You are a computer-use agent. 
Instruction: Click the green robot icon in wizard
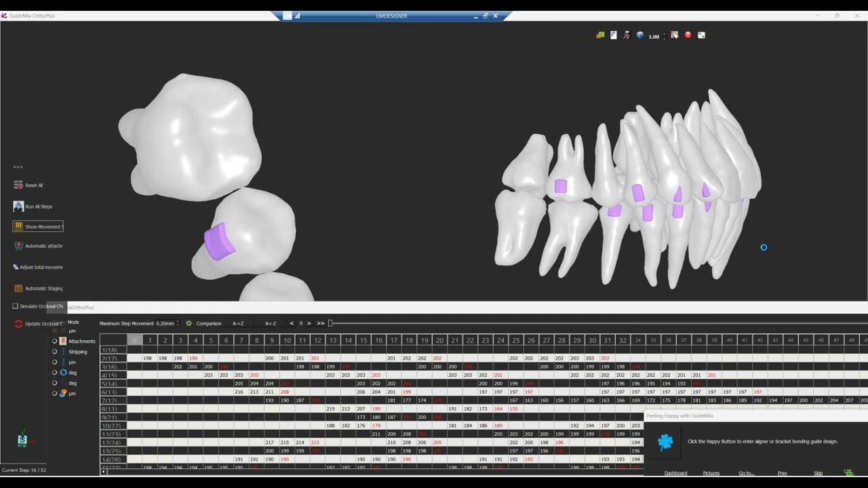coord(848,473)
